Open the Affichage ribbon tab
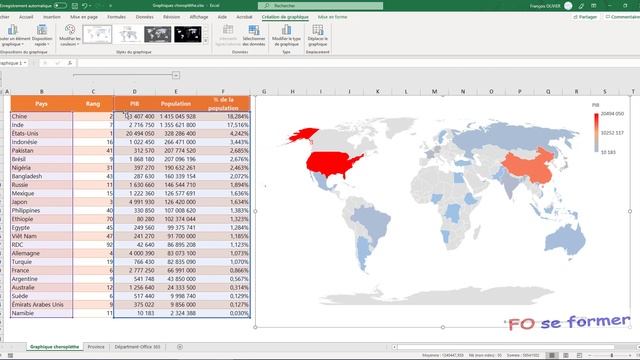 tap(199, 17)
